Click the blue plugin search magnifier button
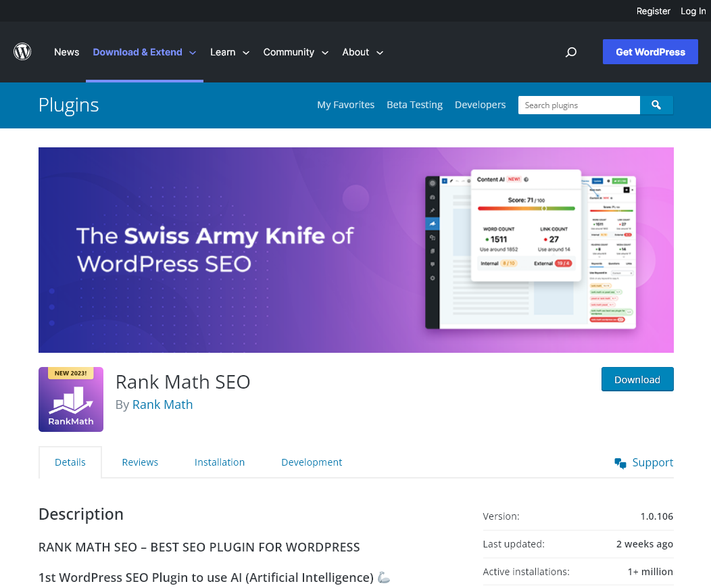The width and height of the screenshot is (711, 588). tap(656, 105)
